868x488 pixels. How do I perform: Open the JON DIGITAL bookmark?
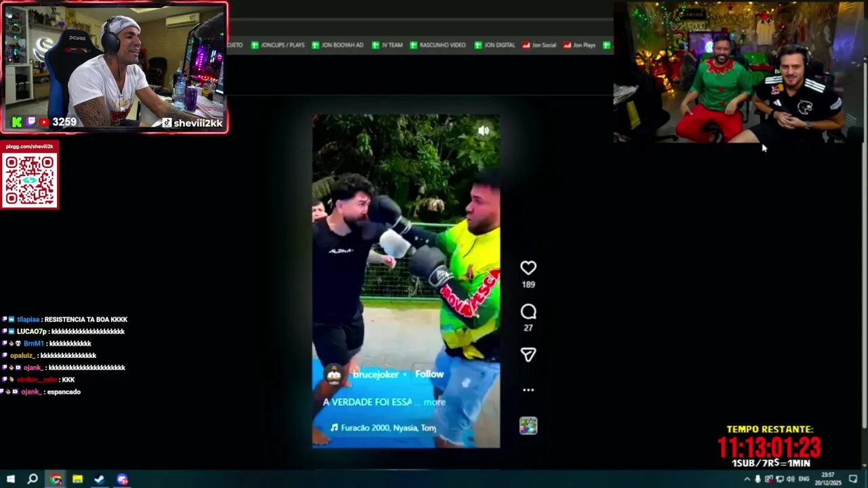(494, 45)
